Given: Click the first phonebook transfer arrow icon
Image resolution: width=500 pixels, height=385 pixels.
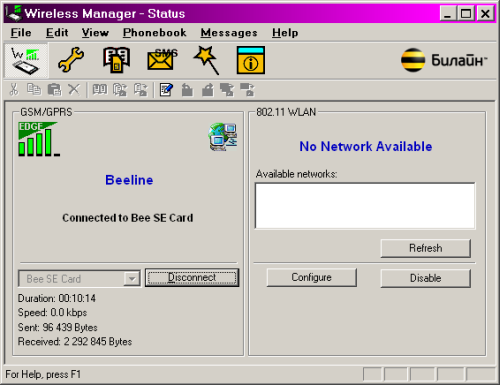Looking at the screenshot, I should [120, 90].
